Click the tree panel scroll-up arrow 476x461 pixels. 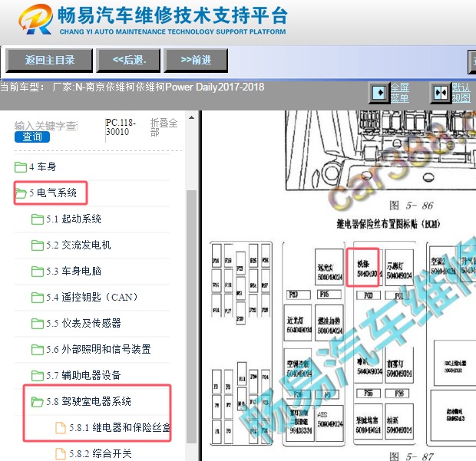[191, 117]
